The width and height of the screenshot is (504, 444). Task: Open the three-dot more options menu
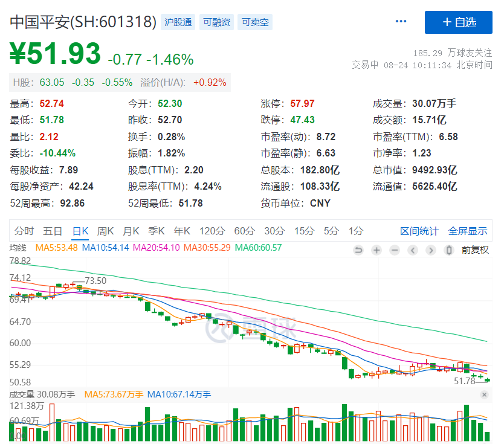tap(401, 22)
